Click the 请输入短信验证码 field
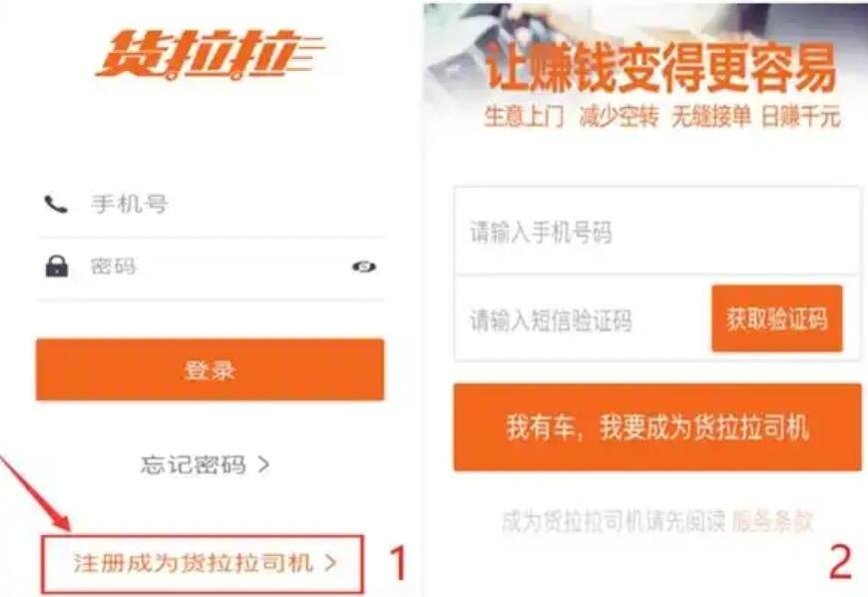The width and height of the screenshot is (868, 597). click(x=582, y=319)
